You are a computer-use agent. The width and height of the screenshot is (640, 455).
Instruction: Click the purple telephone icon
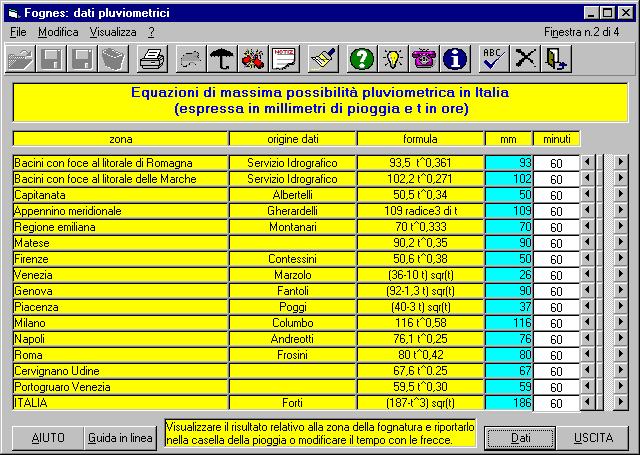pyautogui.click(x=425, y=59)
